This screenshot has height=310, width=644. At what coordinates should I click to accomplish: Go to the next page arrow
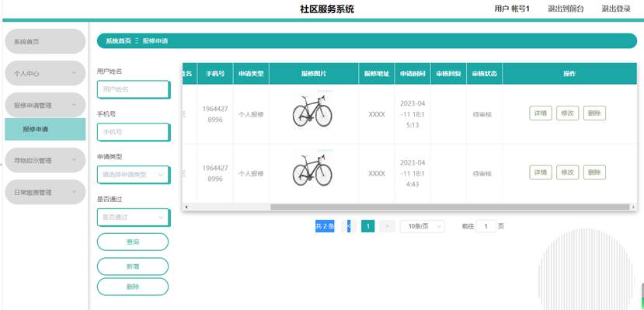click(387, 226)
